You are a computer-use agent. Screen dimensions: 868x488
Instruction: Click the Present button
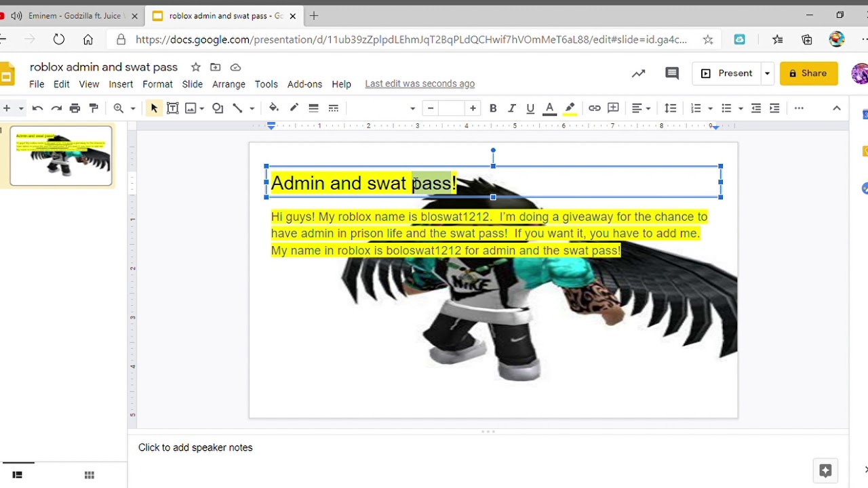(x=726, y=73)
